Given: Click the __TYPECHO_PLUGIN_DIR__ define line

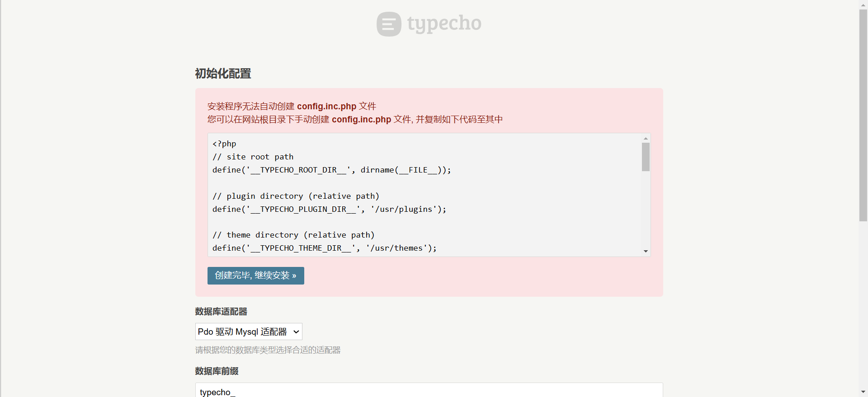Looking at the screenshot, I should [x=329, y=209].
